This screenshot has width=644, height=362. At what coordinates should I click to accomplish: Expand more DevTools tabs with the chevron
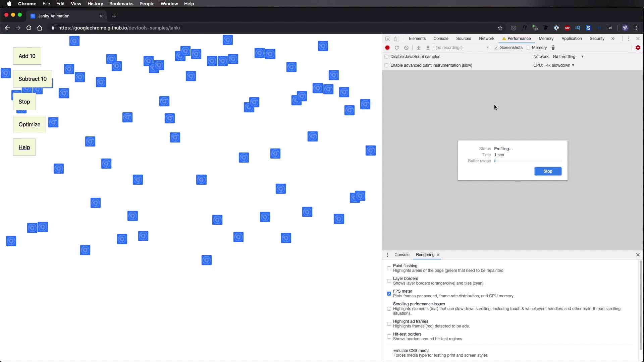(613, 39)
